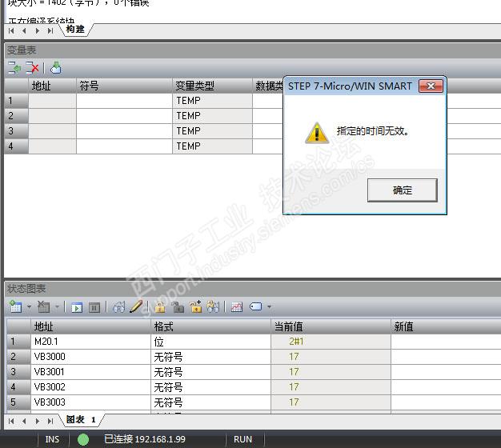This screenshot has width=501, height=448.
Task: Click the read all forced icon
Action: (213, 307)
